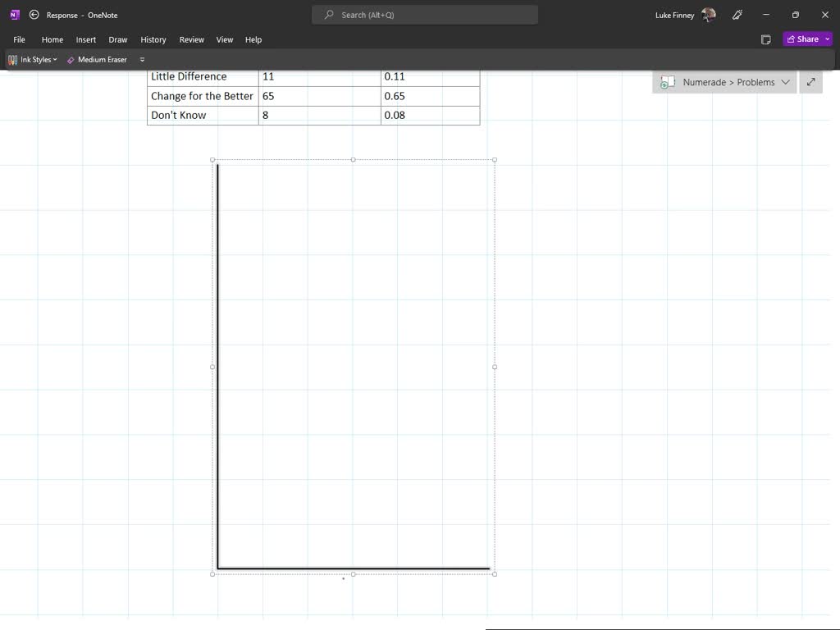Open the OneNote Feed pane icon
Screen dimensions: 840x630
click(765, 39)
